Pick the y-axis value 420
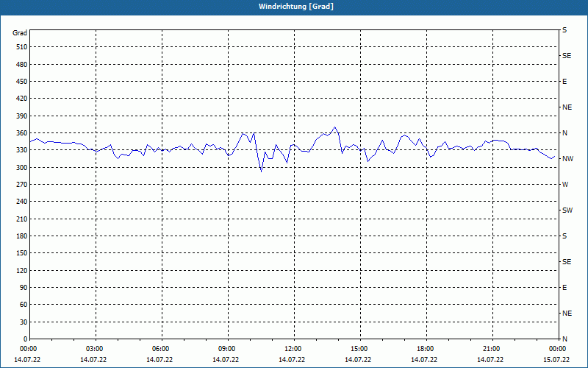Image resolution: width=588 pixels, height=368 pixels. tap(22, 99)
